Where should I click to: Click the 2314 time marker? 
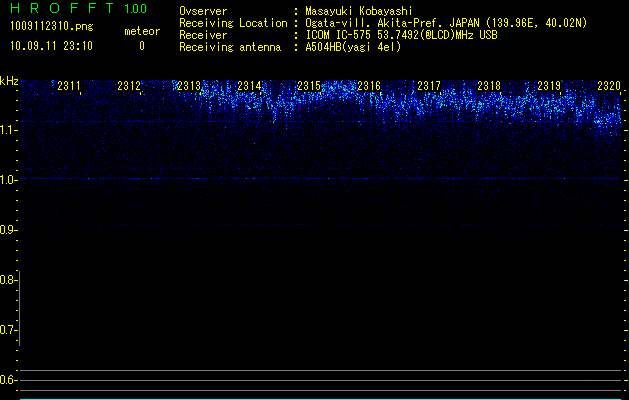click(249, 86)
